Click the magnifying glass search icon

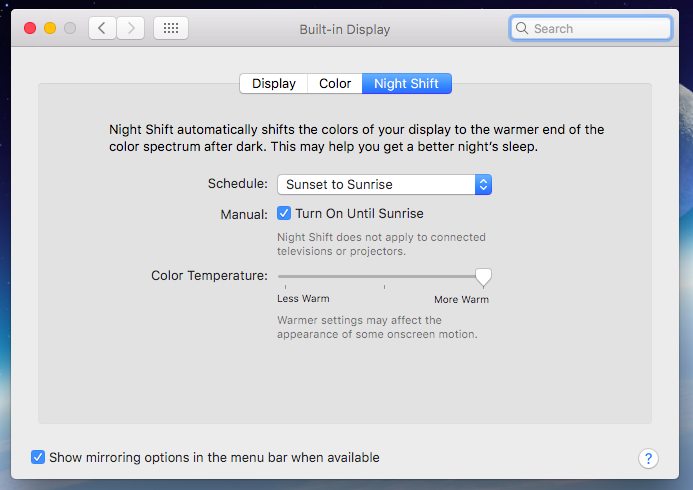(x=522, y=29)
